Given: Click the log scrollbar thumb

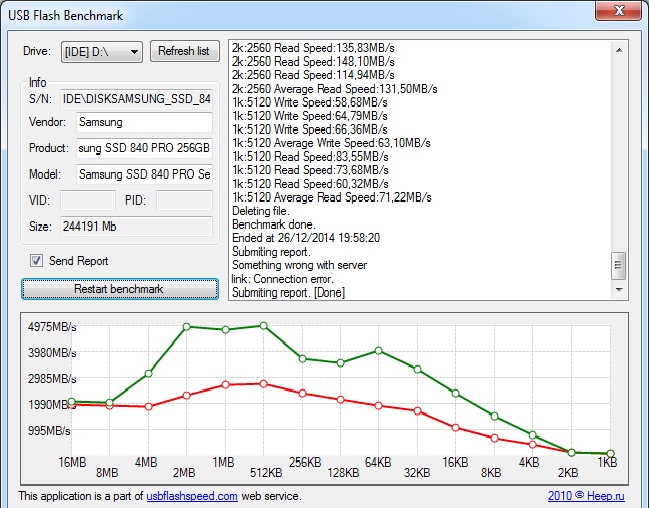Looking at the screenshot, I should [619, 266].
